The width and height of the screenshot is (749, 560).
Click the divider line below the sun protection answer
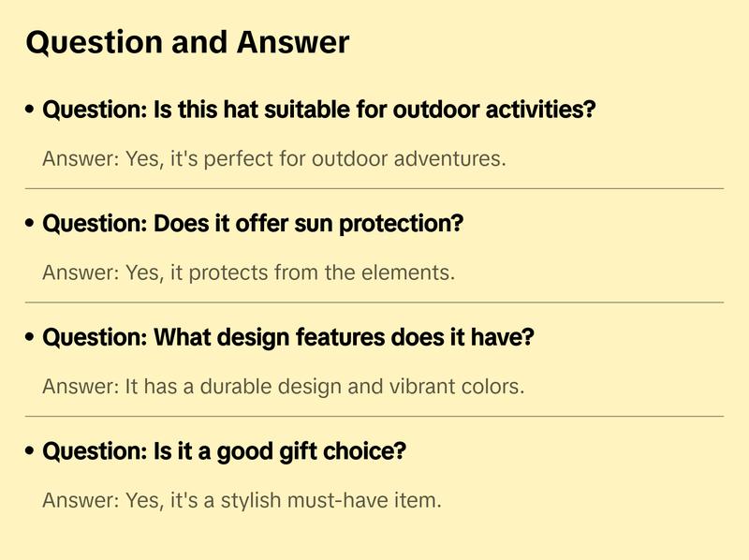click(374, 302)
